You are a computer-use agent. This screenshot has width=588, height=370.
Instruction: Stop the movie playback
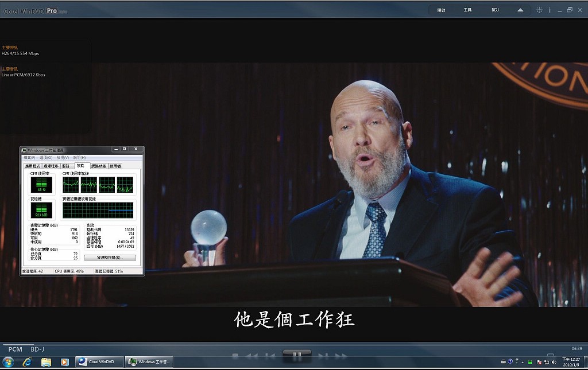[x=235, y=356]
